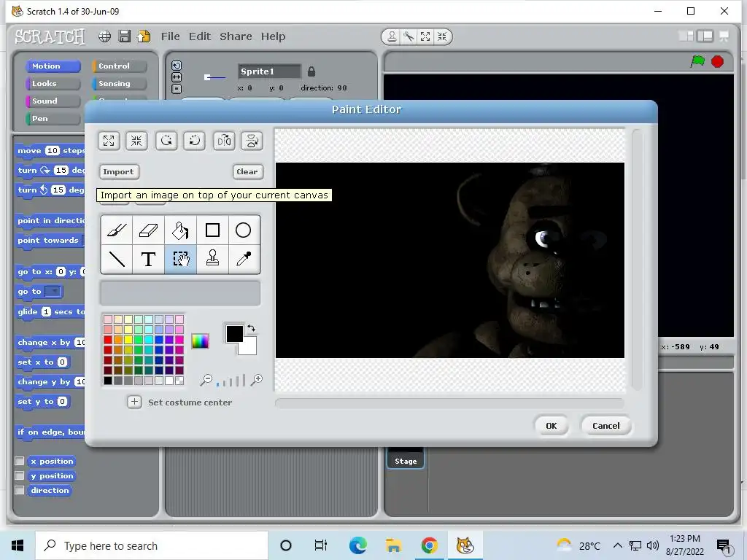
Task: Select the Paintbrush tool in Paint Editor
Action: (117, 230)
